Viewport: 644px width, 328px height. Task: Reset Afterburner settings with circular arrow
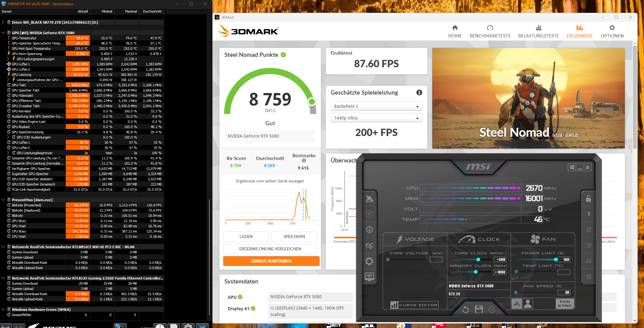pos(466,309)
